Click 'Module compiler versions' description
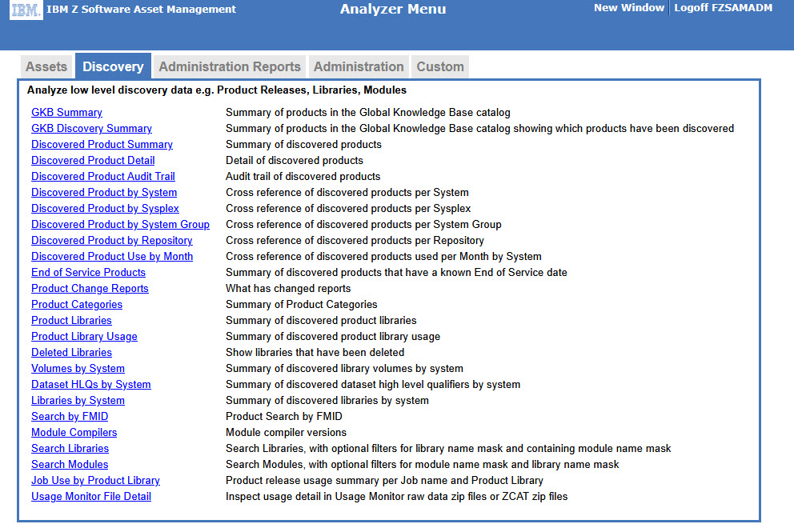 pyautogui.click(x=286, y=433)
